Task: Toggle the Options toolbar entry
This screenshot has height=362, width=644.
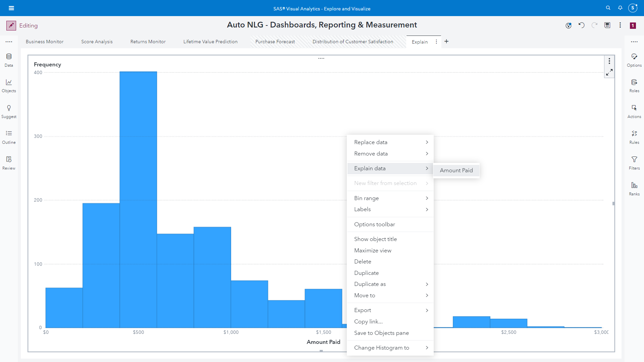Action: (374, 224)
